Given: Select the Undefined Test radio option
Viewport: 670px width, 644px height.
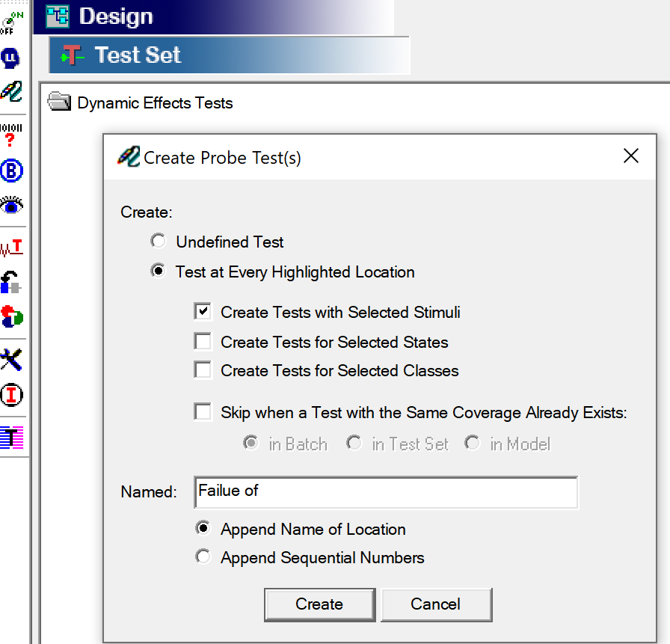Looking at the screenshot, I should coord(158,242).
